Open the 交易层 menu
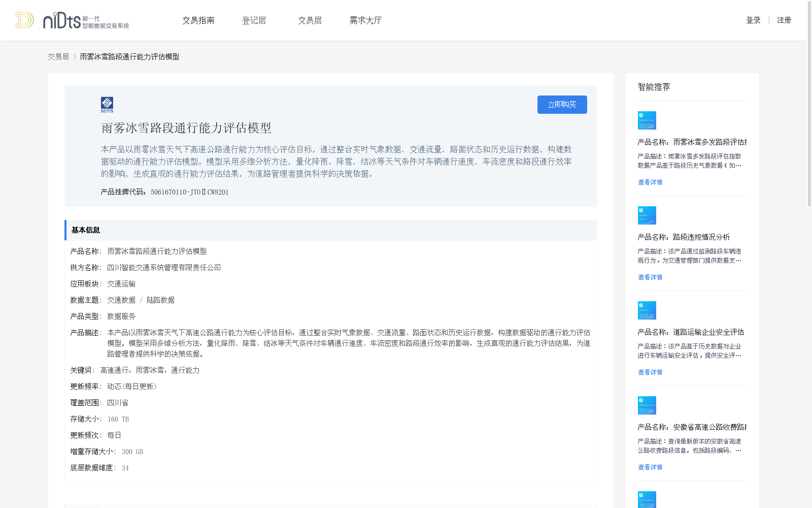This screenshot has height=508, width=812. pyautogui.click(x=310, y=20)
